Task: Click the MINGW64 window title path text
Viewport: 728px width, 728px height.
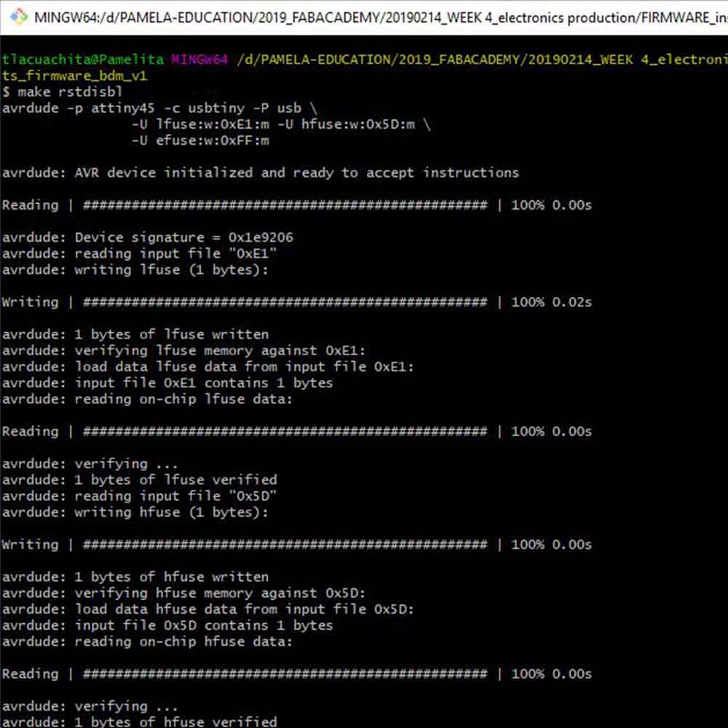Action: [x=381, y=17]
